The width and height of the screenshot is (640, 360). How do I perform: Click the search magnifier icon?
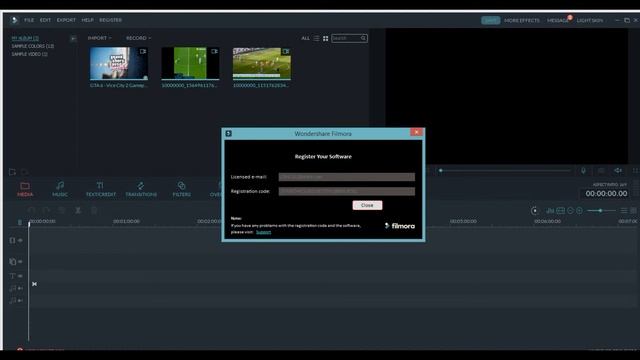pyautogui.click(x=363, y=38)
